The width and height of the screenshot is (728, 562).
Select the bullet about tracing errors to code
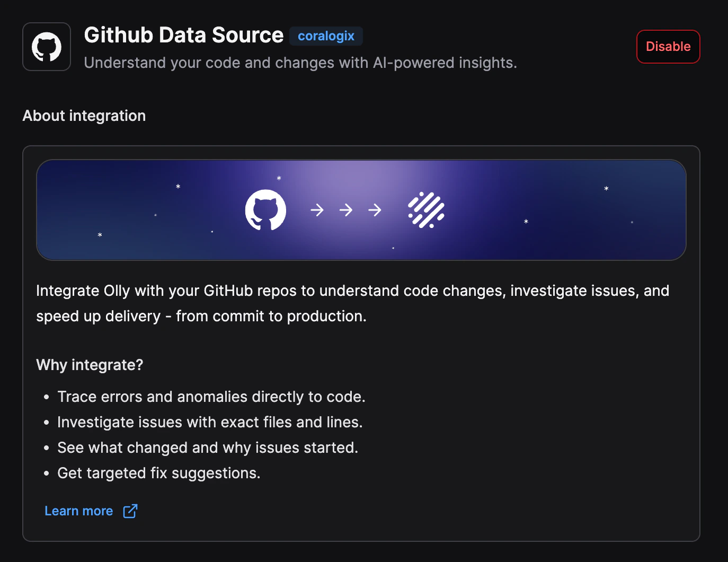pos(211,397)
